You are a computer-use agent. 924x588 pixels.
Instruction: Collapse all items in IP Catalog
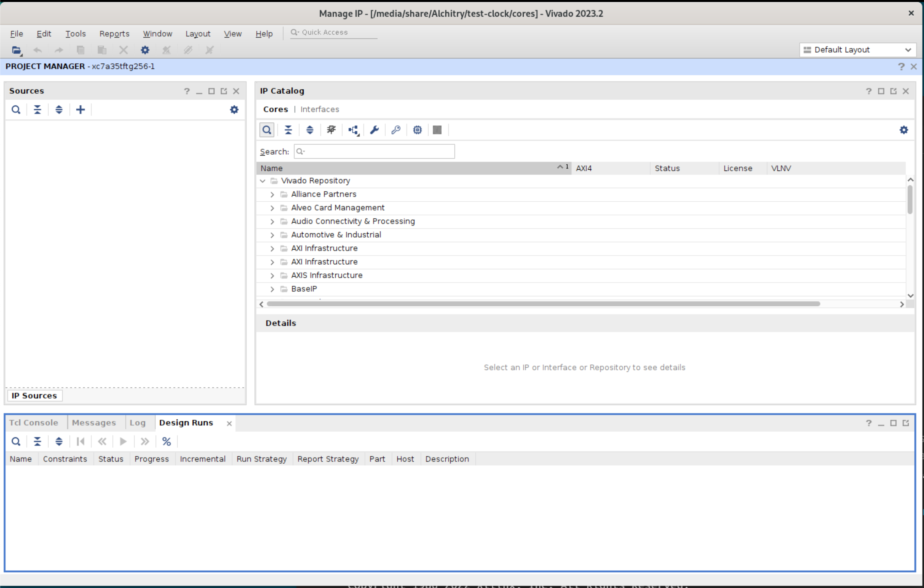click(288, 130)
